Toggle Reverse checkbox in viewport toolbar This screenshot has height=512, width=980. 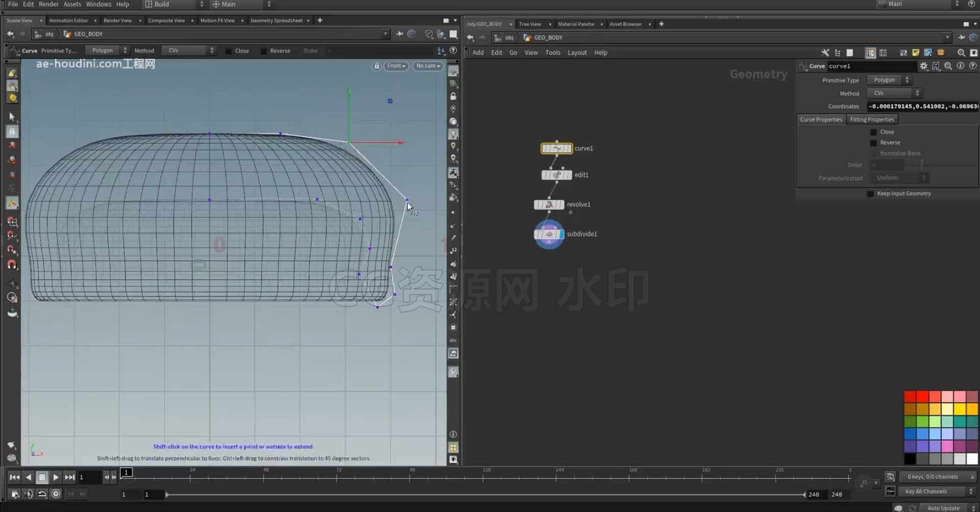coord(263,51)
